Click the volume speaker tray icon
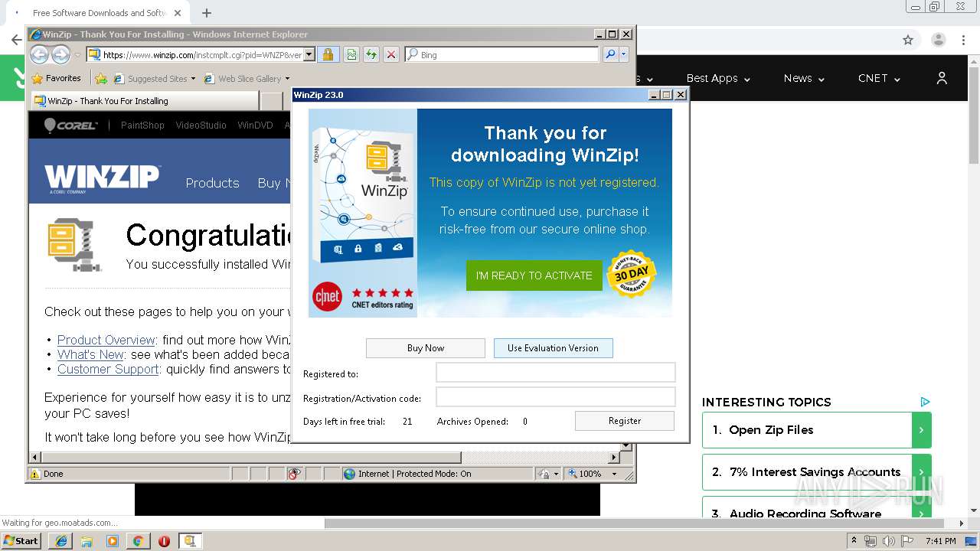 click(x=889, y=541)
